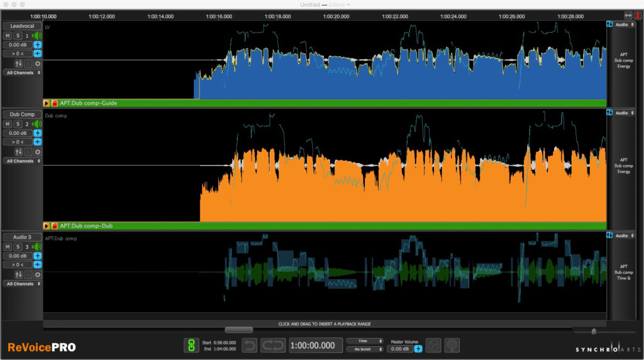
Task: Click the 1:00:00.000 timecode display
Action: pos(314,346)
